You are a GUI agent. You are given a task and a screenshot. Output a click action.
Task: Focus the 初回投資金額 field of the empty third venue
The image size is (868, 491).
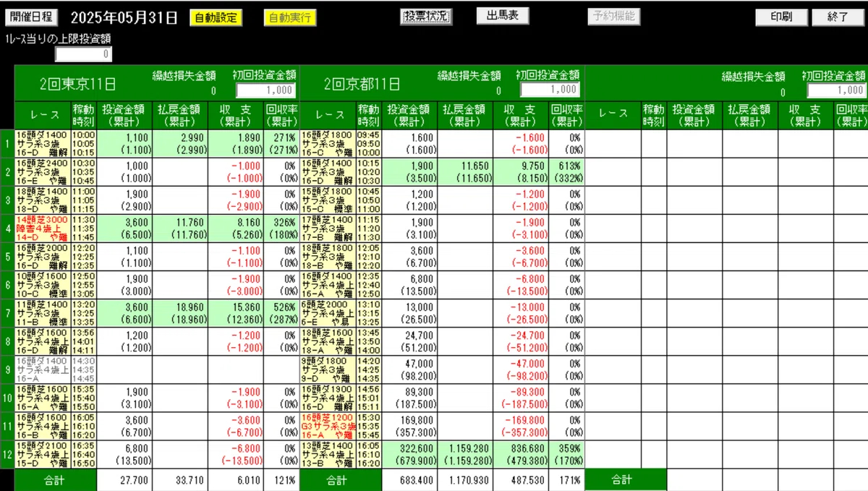point(837,90)
